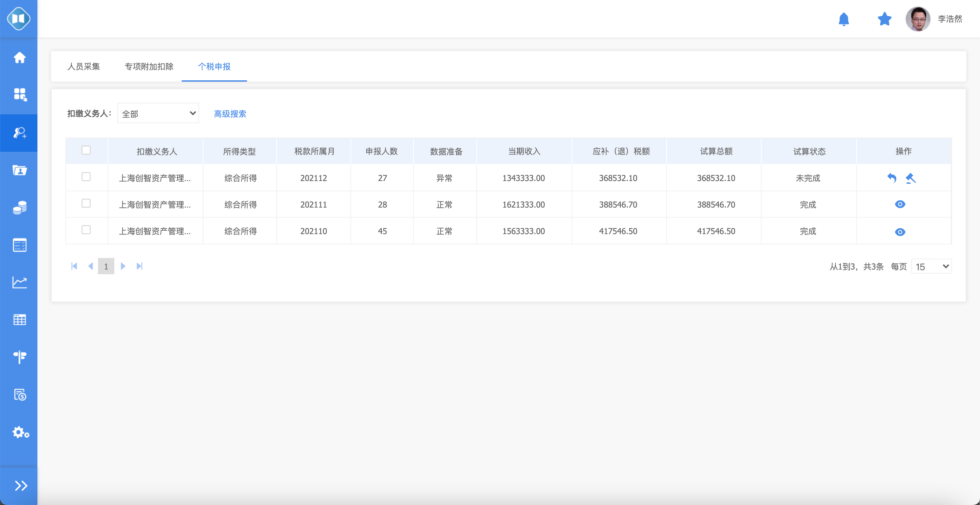Toggle the select-all header checkbox
Screen dimensions: 980x505
pyautogui.click(x=86, y=150)
